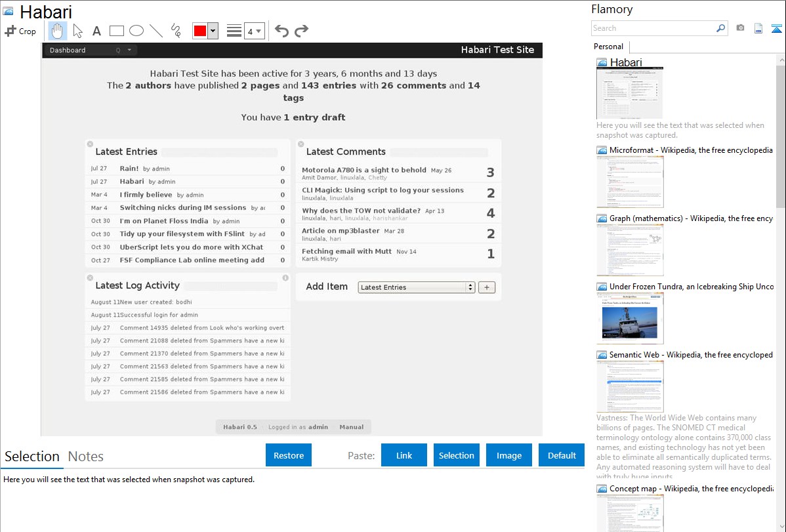Click the line thickness icon

tap(234, 31)
